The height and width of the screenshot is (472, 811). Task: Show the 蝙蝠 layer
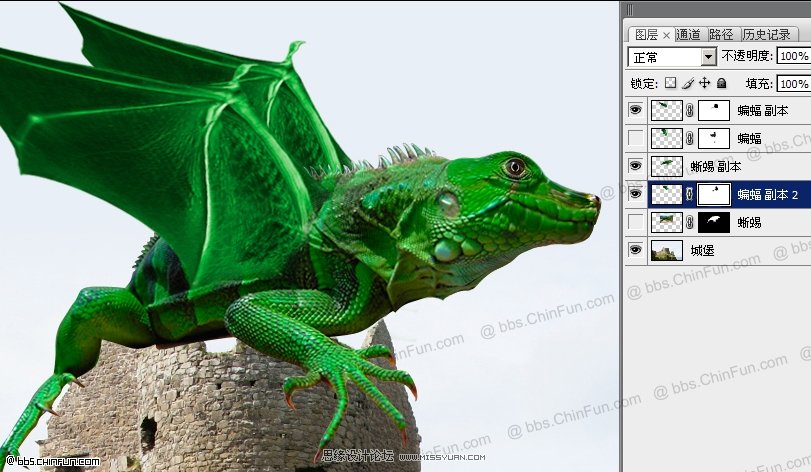point(636,138)
